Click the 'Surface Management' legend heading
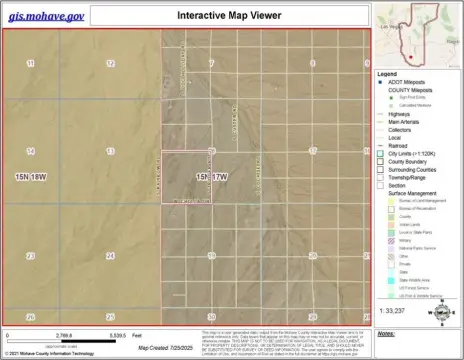Image resolution: width=464 pixels, height=360 pixels. [412, 193]
